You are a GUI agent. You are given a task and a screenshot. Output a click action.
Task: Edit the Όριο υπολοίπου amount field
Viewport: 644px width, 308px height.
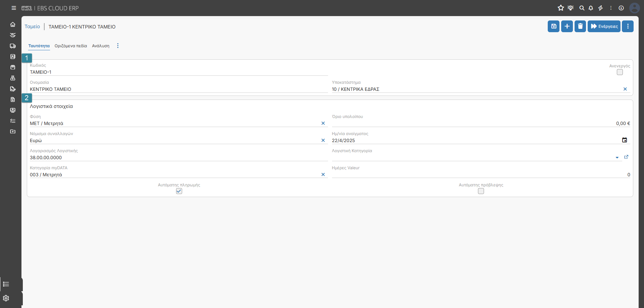tap(481, 123)
